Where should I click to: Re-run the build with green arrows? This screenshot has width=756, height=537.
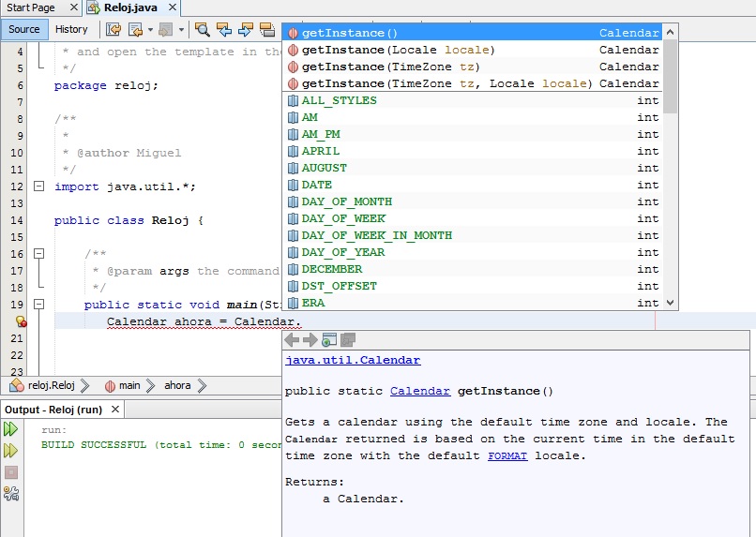(x=11, y=429)
